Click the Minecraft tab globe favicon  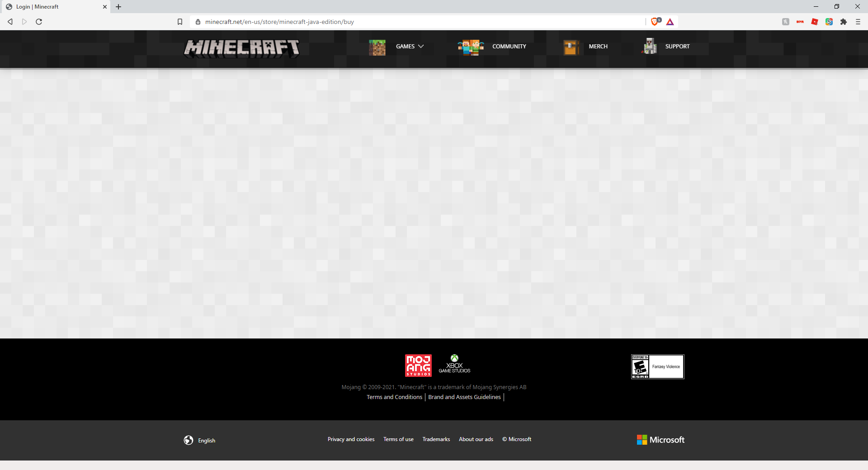click(x=9, y=7)
